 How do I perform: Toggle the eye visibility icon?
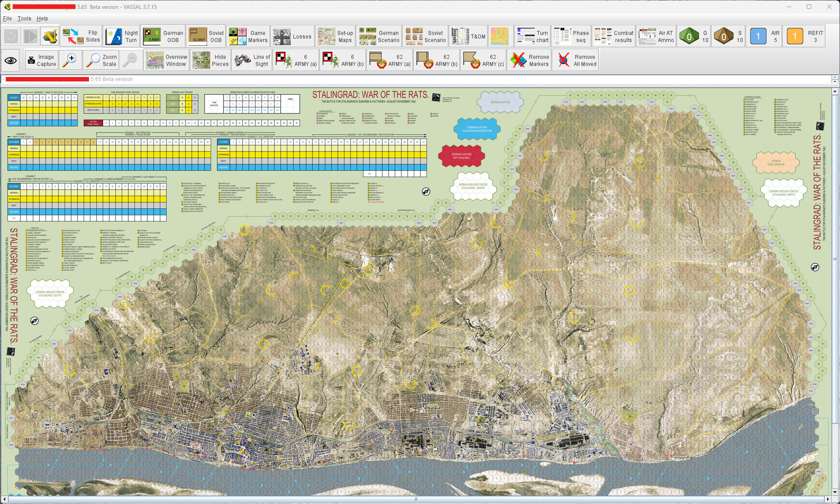[x=11, y=60]
